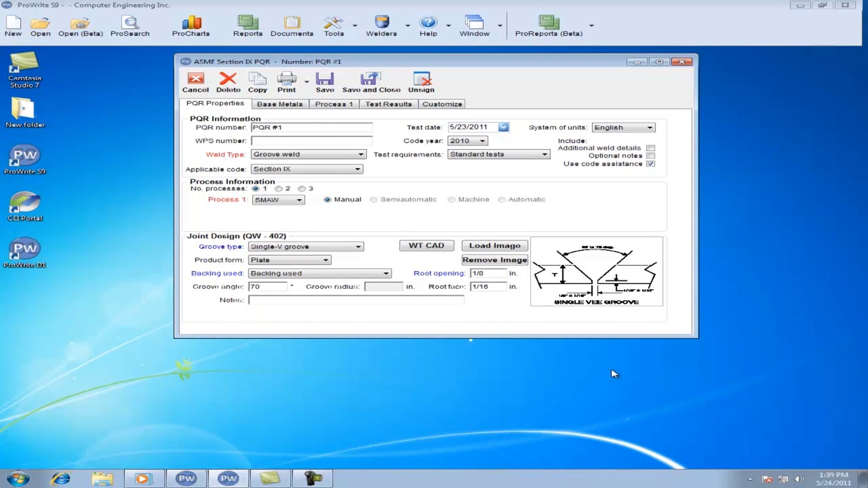Click the Load Image button

point(495,245)
